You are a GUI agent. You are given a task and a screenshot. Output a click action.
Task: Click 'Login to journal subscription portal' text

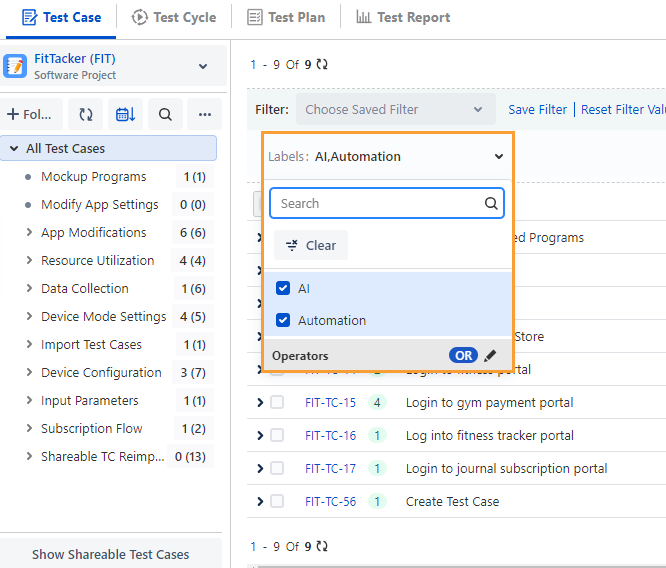coord(506,469)
